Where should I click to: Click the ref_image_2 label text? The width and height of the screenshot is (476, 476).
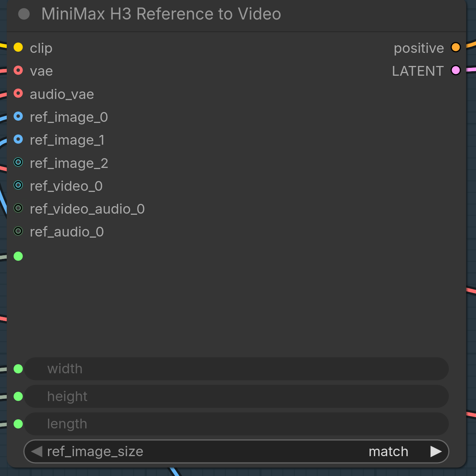(69, 163)
